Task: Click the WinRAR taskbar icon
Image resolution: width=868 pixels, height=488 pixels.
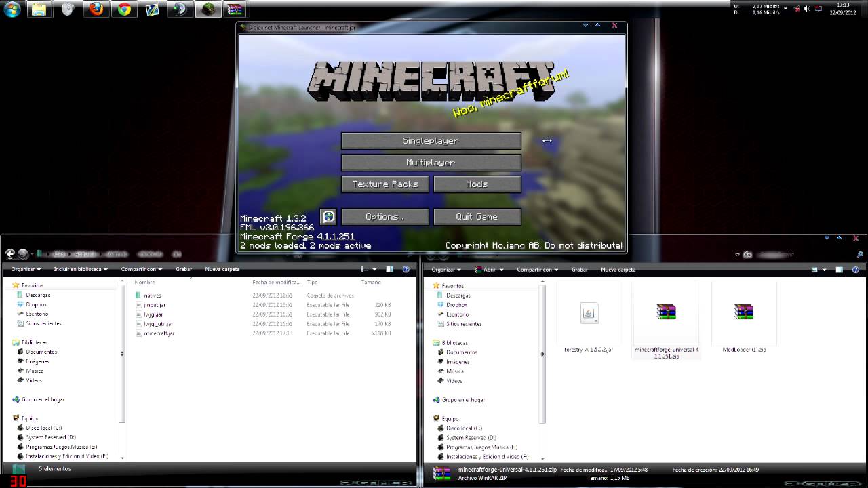Action: tap(235, 9)
